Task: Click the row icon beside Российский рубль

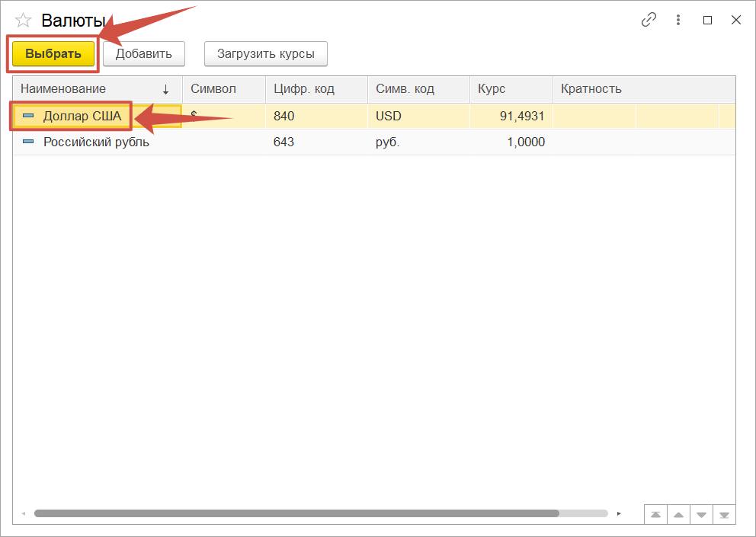Action: click(28, 142)
